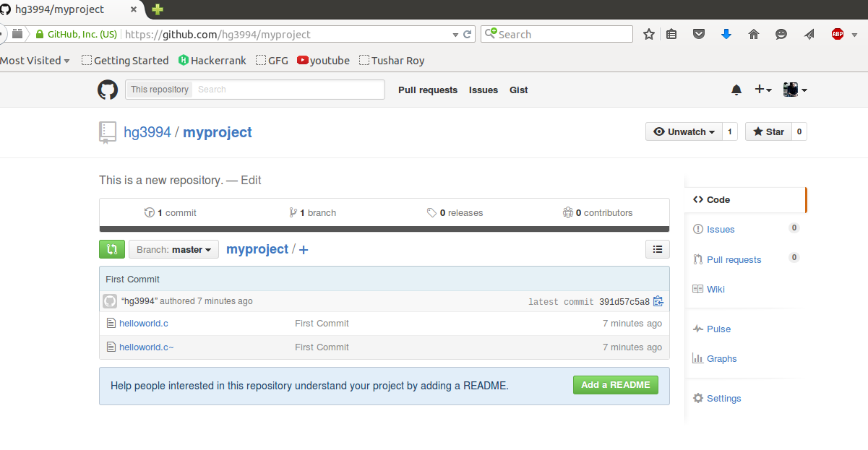
Task: Open the youtube bookmark
Action: pyautogui.click(x=323, y=61)
